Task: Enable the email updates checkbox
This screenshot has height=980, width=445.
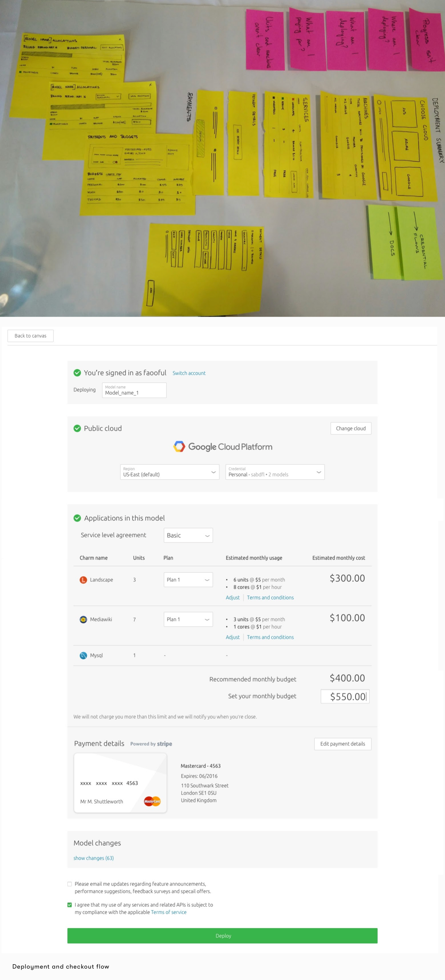Action: click(x=70, y=884)
